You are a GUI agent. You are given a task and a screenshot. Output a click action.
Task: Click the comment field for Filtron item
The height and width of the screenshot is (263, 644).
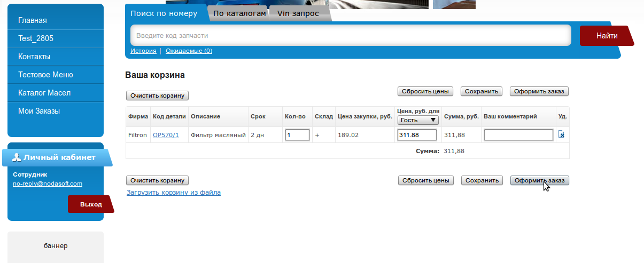518,136
